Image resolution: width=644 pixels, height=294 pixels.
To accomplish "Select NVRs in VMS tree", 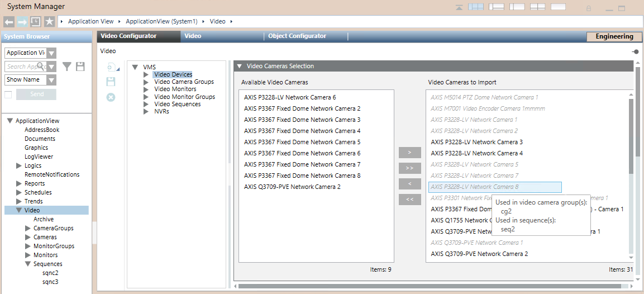I will click(x=161, y=111).
